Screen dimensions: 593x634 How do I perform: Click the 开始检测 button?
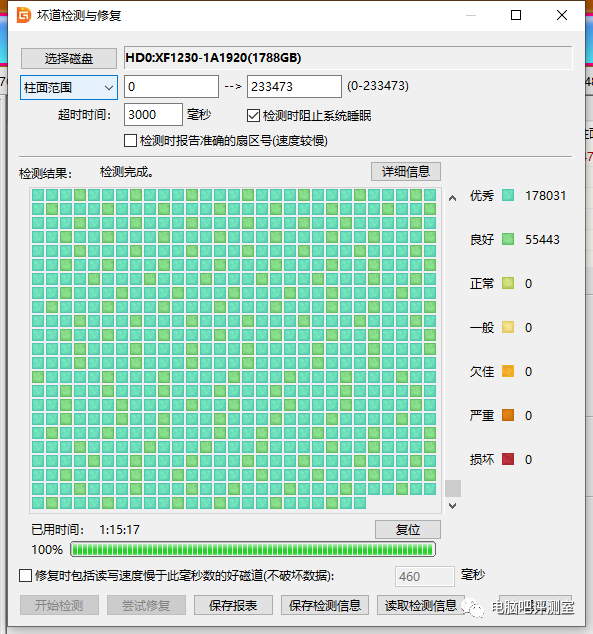point(59,605)
